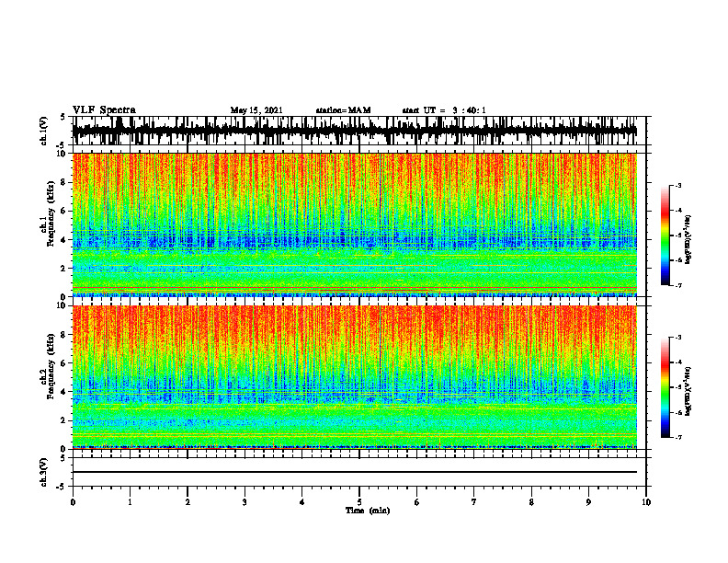Click the ch.2 spectrogram color scale bar

coord(665,387)
